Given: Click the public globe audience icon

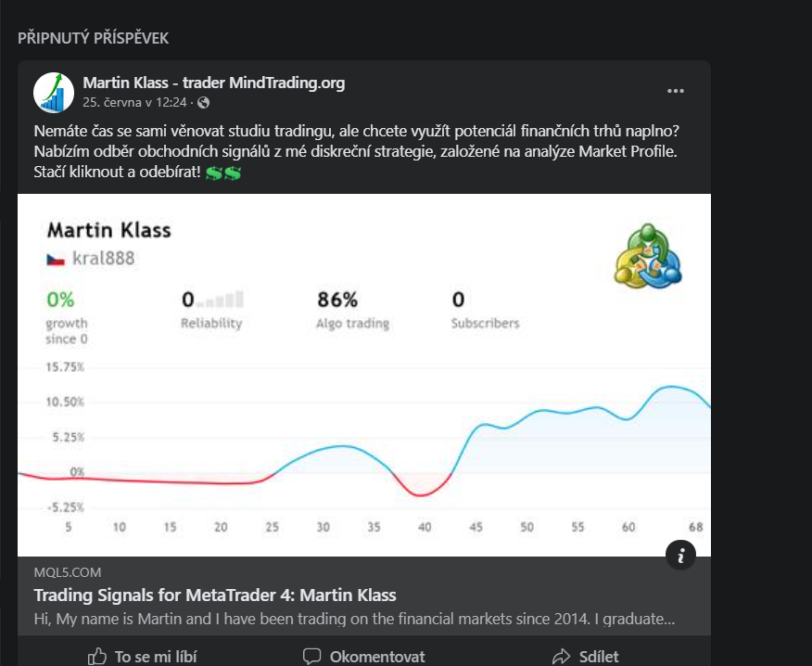Looking at the screenshot, I should click(x=204, y=103).
